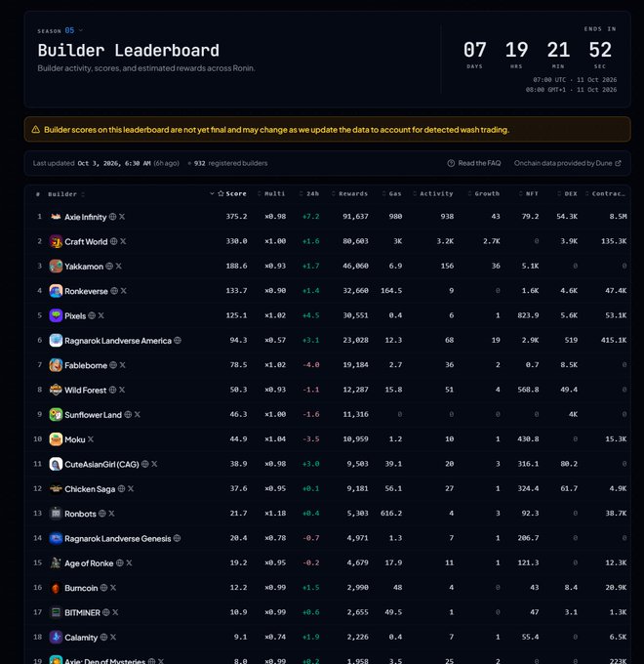Click the 932 registered builders text
This screenshot has height=664, width=644.
point(230,163)
